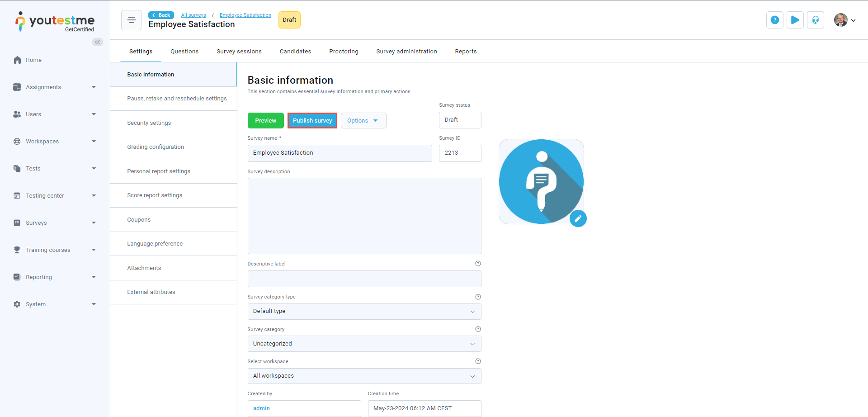Select the Settings tab

141,52
